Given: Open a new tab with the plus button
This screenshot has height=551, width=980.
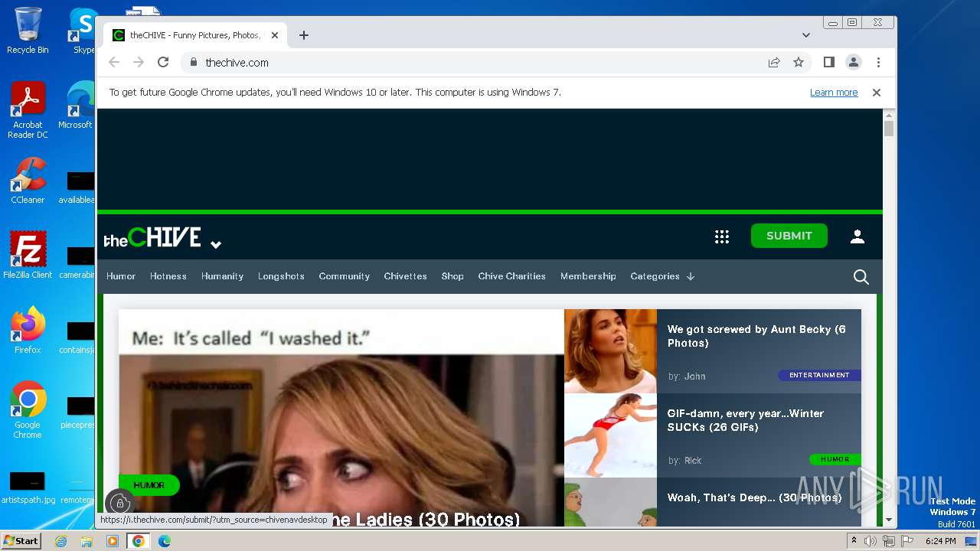Looking at the screenshot, I should 304,35.
